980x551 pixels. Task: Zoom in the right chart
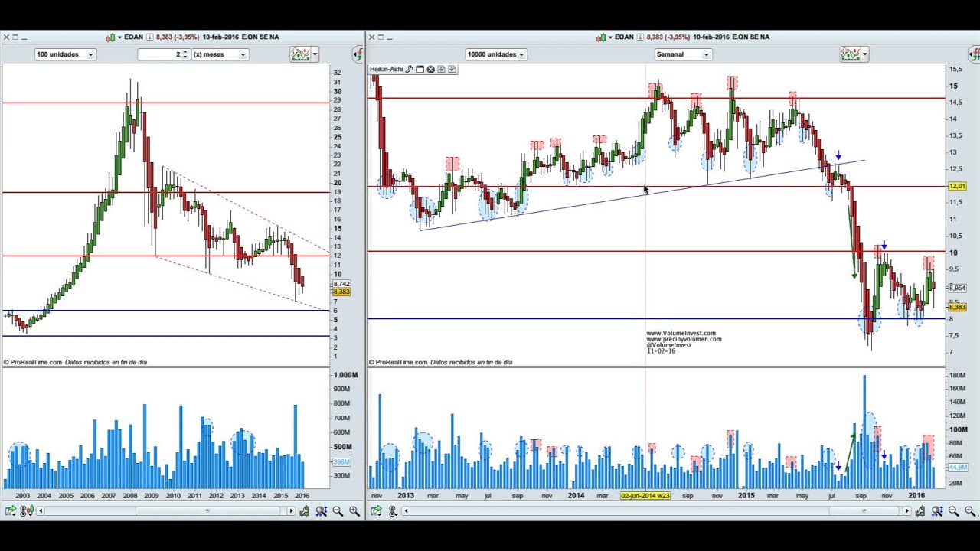click(x=970, y=511)
